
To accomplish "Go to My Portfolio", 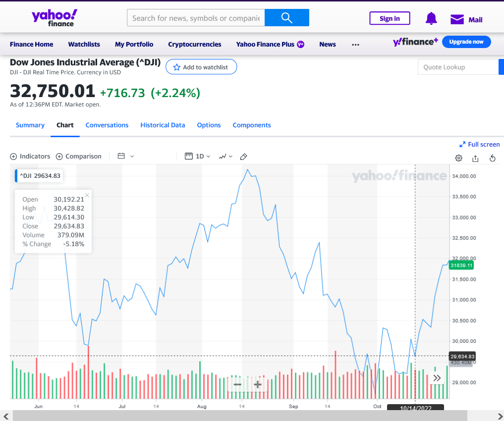I will pyautogui.click(x=134, y=44).
